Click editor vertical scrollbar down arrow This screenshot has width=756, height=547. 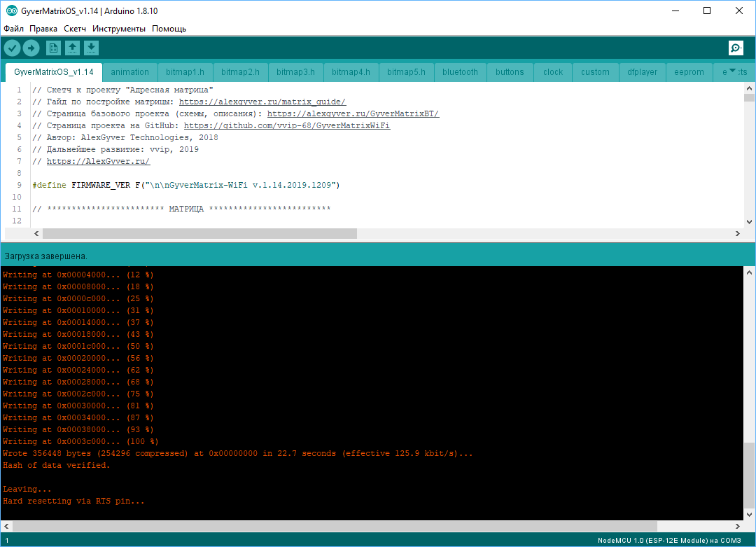pos(749,222)
